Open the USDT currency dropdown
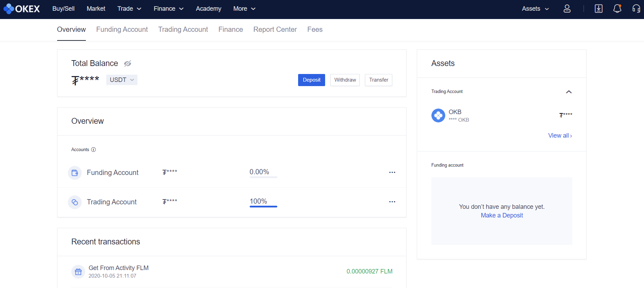Viewport: 644px width, 288px height. click(x=122, y=80)
